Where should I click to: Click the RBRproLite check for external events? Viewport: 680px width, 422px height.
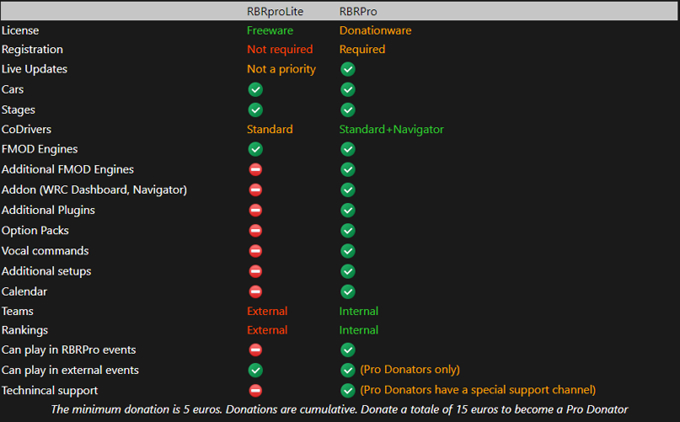(x=255, y=370)
